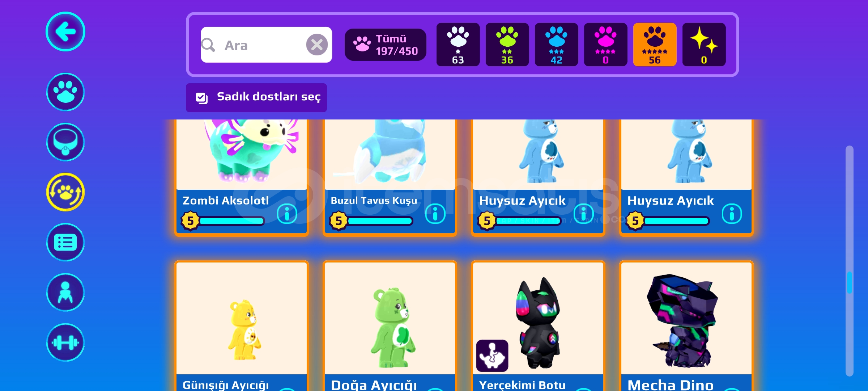Tap the ride icon on Yerçekimi Botu
Screen dimensions: 868x391
point(492,356)
